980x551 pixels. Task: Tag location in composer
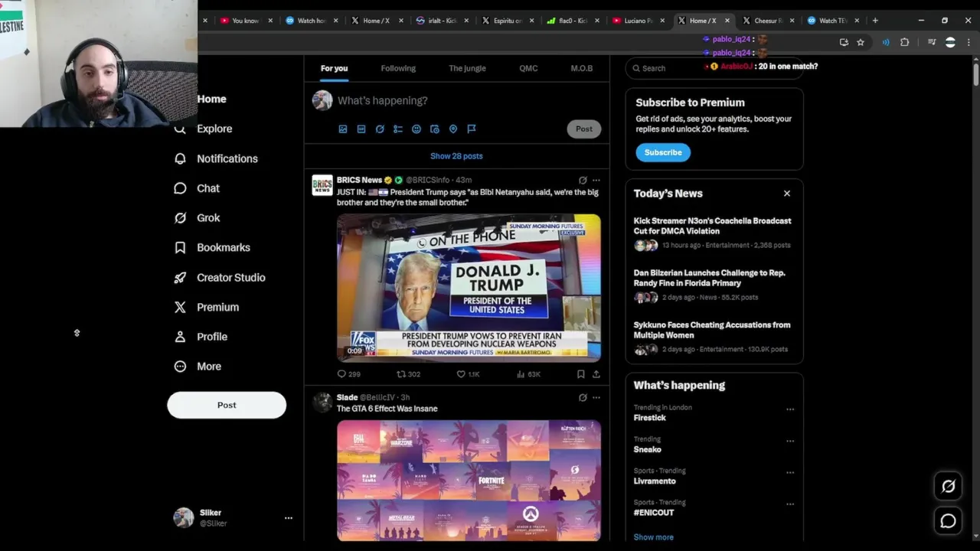453,129
